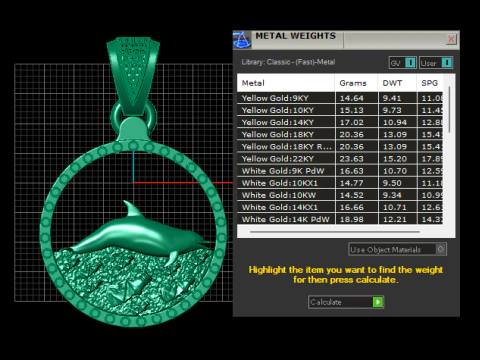Select the Yellow Gold:9KY row

click(340, 98)
